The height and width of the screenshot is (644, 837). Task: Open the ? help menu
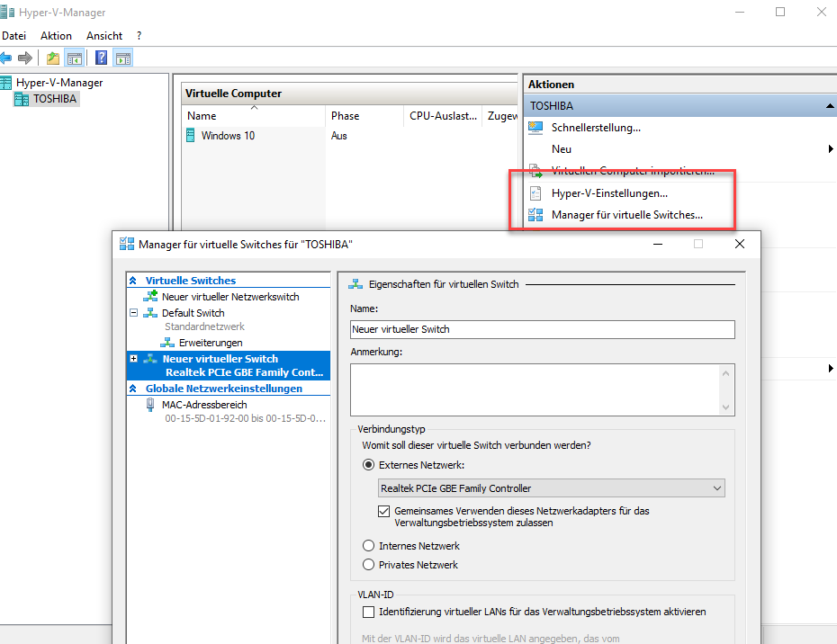[139, 36]
